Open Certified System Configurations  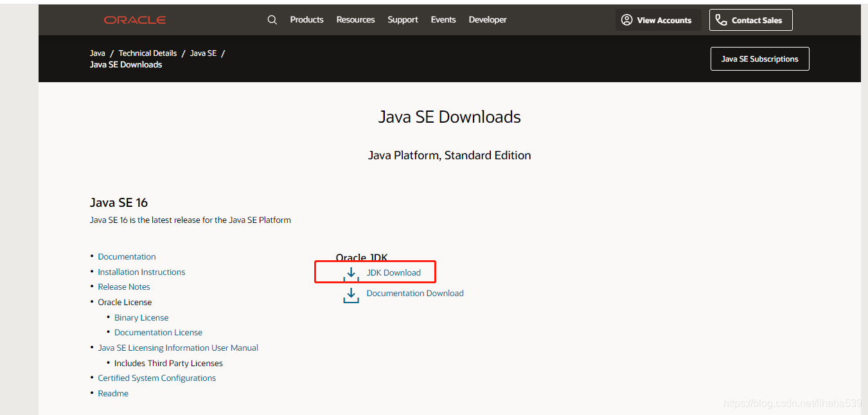click(157, 378)
